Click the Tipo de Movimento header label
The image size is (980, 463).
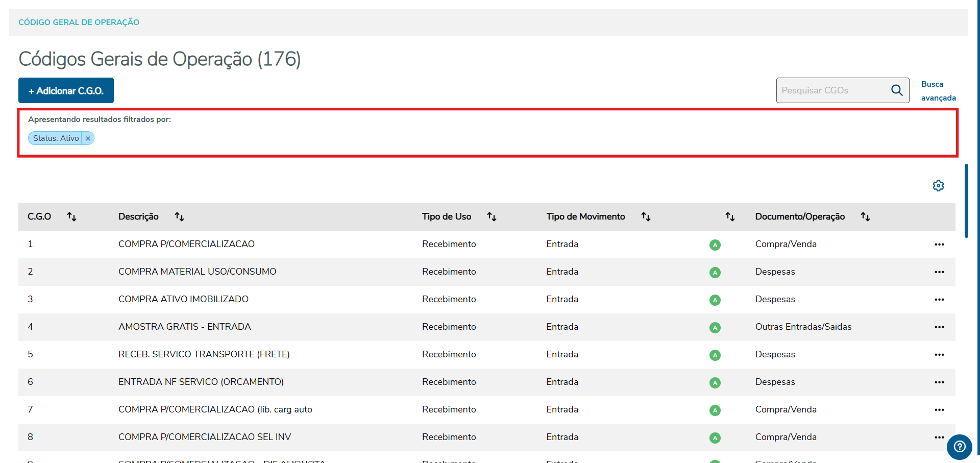pyautogui.click(x=585, y=217)
